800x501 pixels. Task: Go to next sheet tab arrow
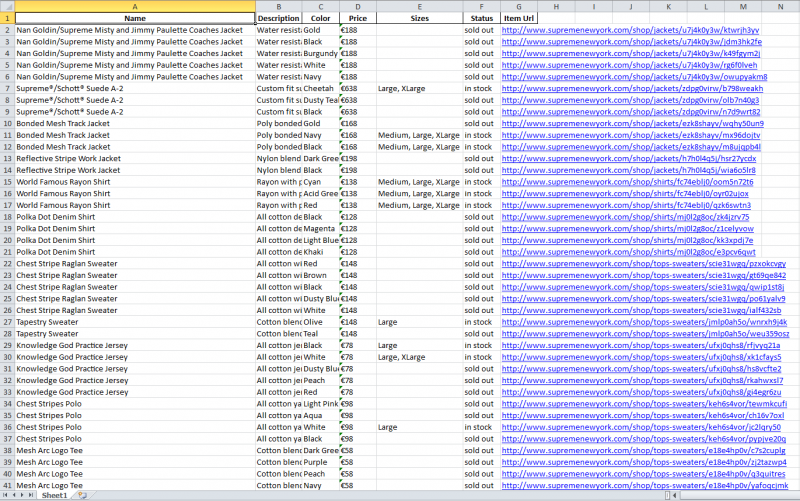tap(22, 495)
